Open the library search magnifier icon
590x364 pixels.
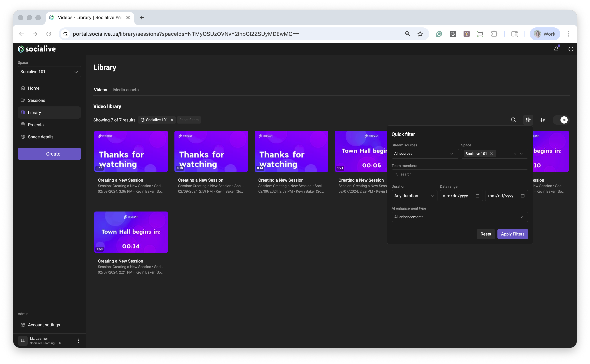(x=513, y=120)
